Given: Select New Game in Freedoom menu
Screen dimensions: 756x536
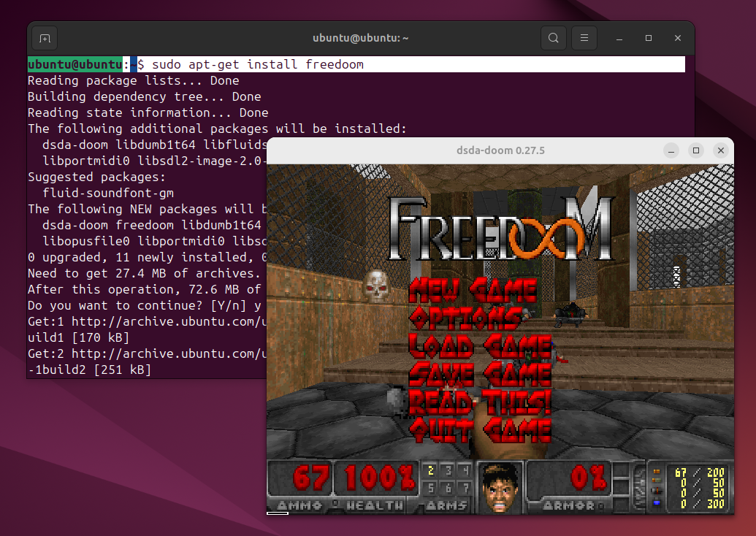Looking at the screenshot, I should click(x=473, y=290).
